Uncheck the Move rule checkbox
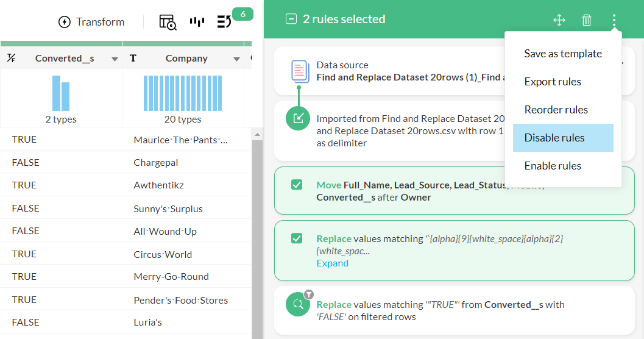This screenshot has width=644, height=339. coord(297,185)
